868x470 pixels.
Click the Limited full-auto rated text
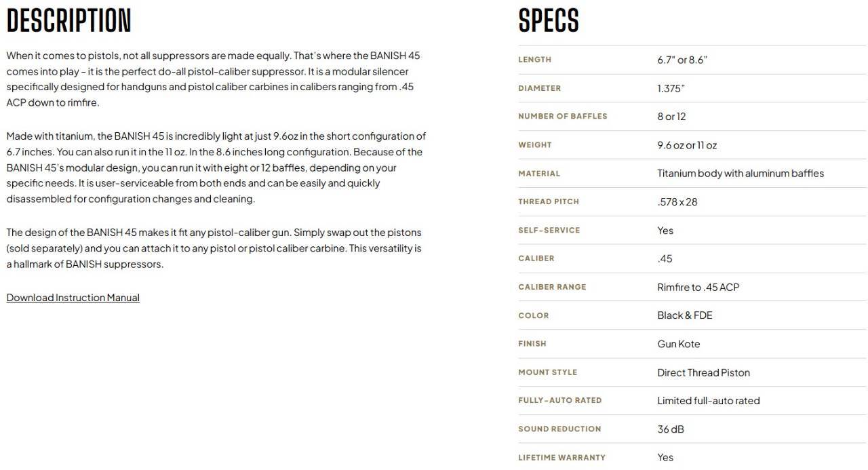tap(709, 401)
